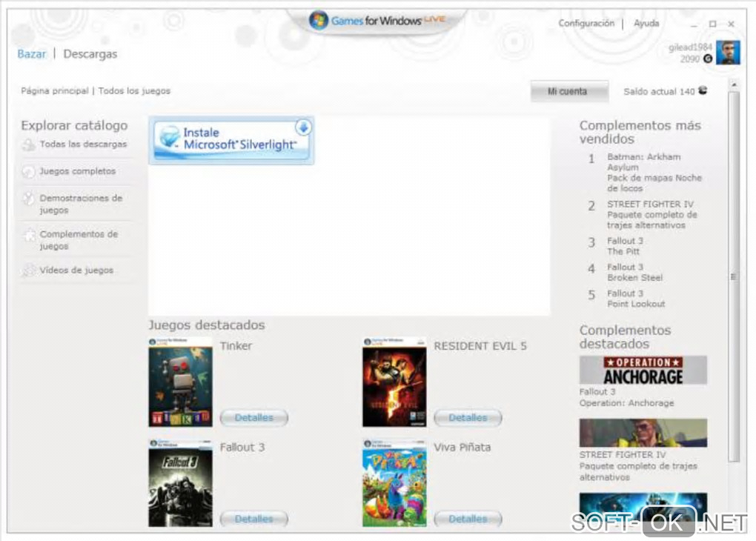The height and width of the screenshot is (541, 756).
Task: Click the Todas las descargas icon
Action: point(28,145)
